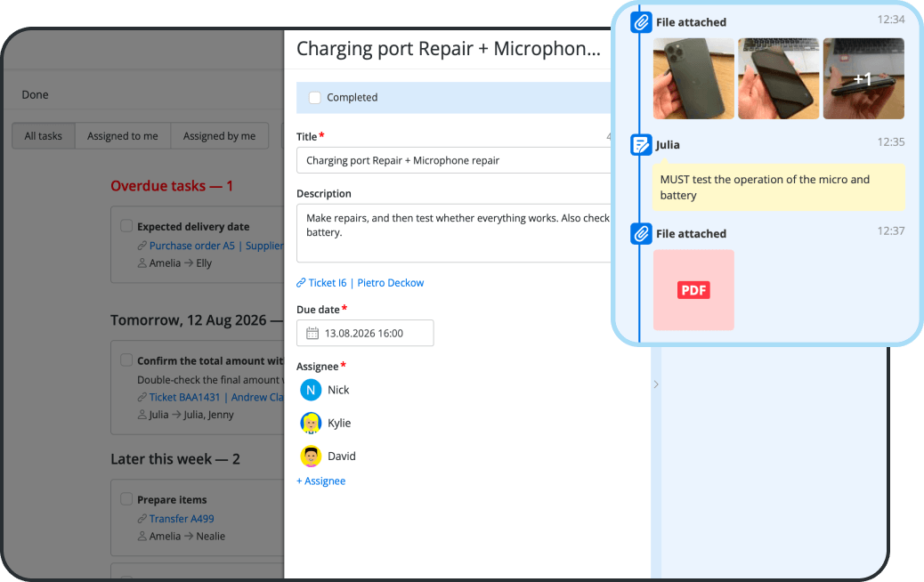Click the Prepare items task title
This screenshot has height=582, width=924.
pyautogui.click(x=172, y=500)
